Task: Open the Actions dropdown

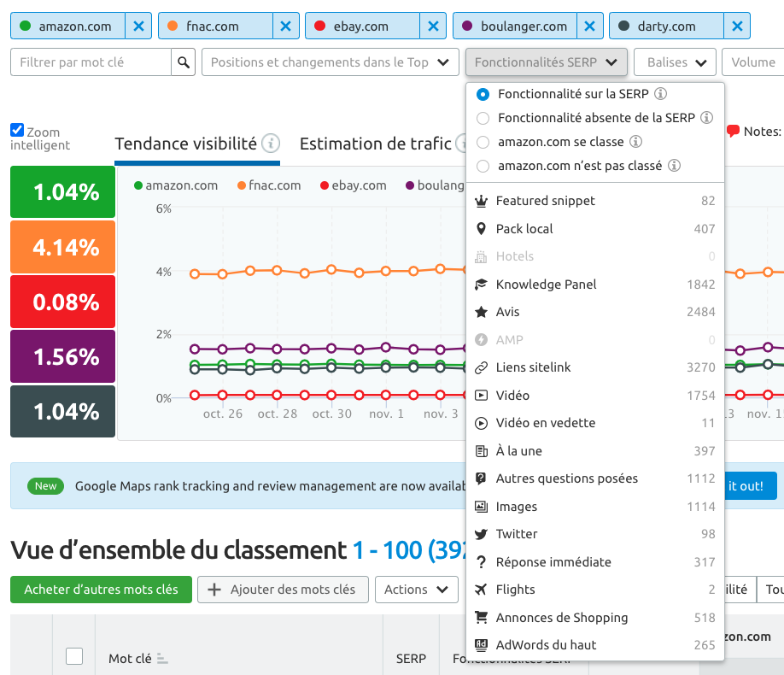Action: pyautogui.click(x=416, y=590)
